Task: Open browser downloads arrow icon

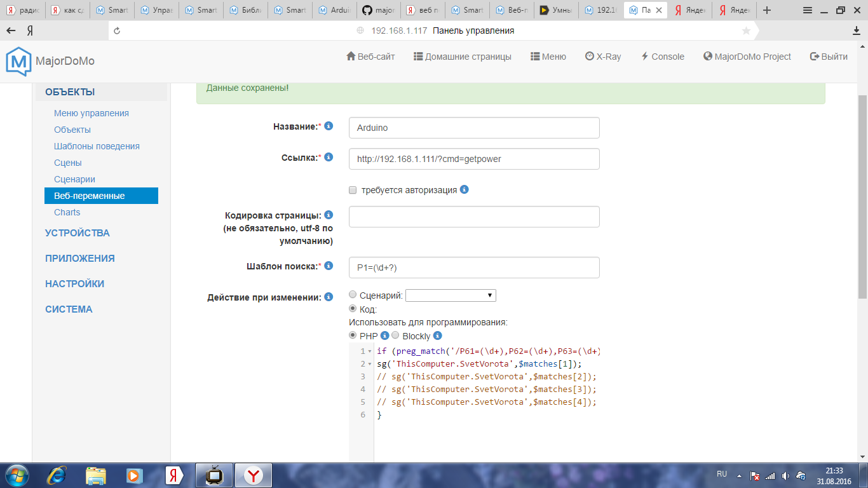Action: pyautogui.click(x=857, y=30)
